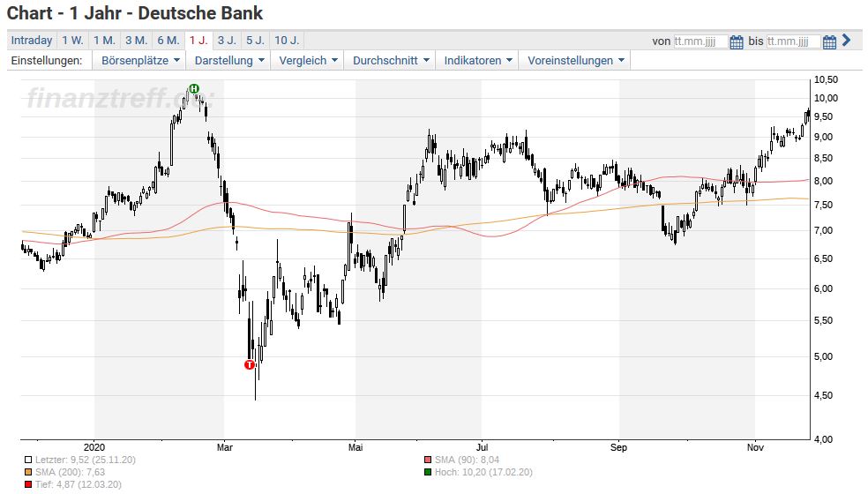Viewport: 868px width, 494px height.
Task: Click the 'Jul' x-axis label
Action: (482, 447)
